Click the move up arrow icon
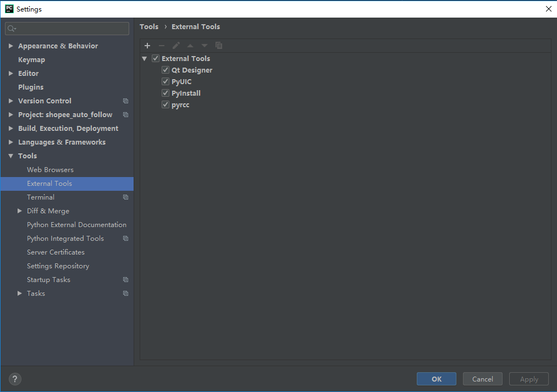 tap(190, 46)
